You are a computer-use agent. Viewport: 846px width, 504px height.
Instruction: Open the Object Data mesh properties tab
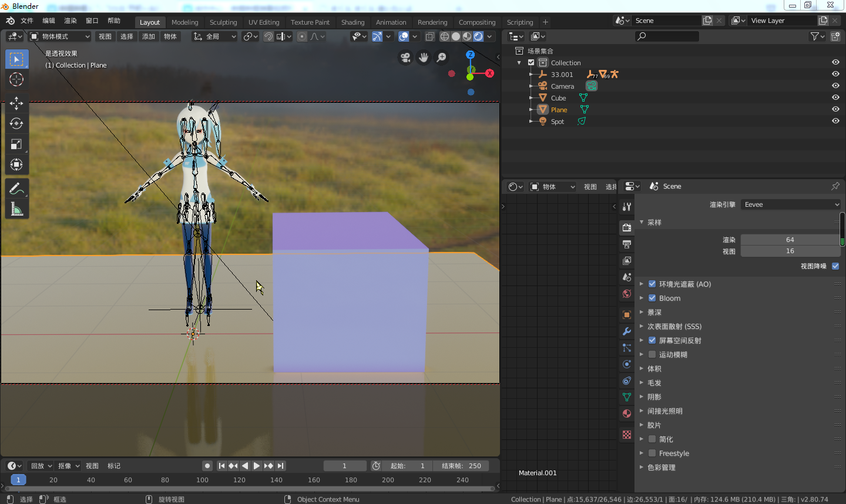(x=627, y=397)
